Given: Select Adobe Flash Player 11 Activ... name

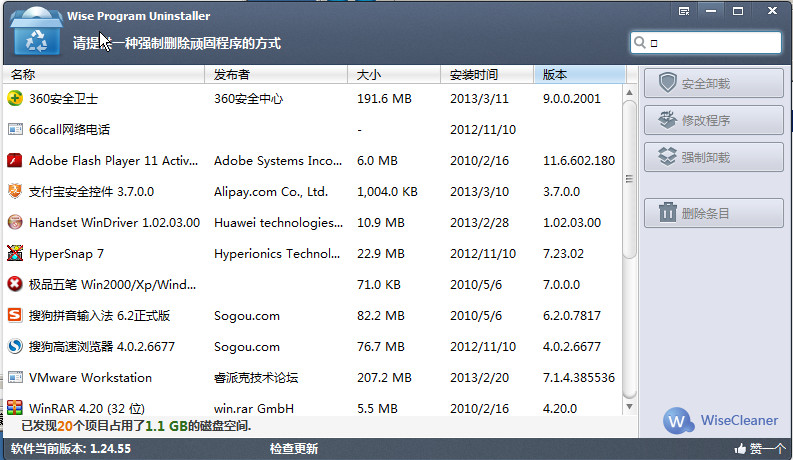Looking at the screenshot, I should pos(113,161).
